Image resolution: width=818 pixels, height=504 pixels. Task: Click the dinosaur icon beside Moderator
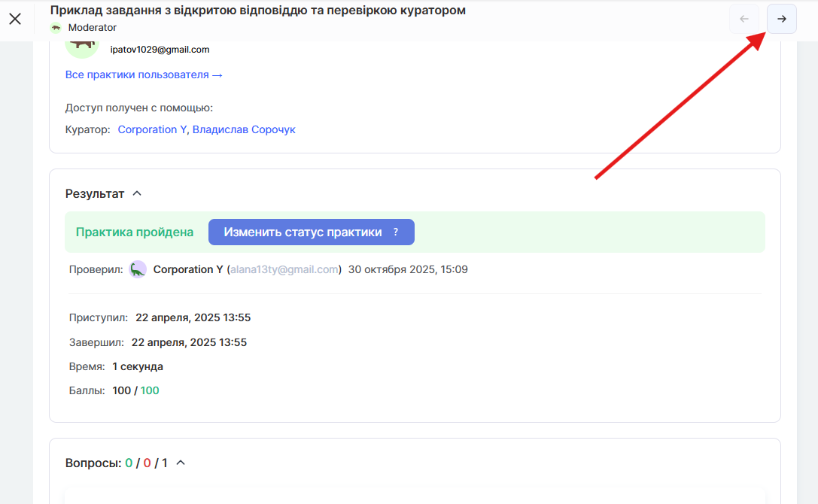pos(56,28)
